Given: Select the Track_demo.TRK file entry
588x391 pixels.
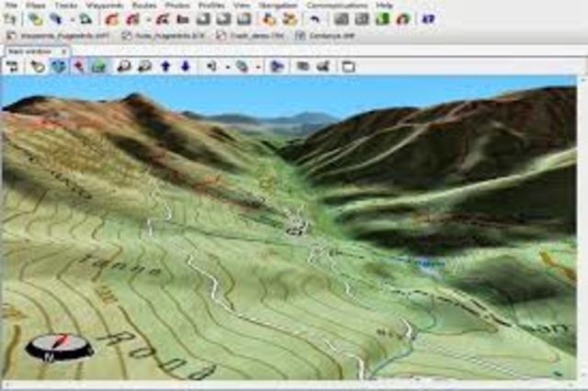Looking at the screenshot, I should [x=257, y=36].
